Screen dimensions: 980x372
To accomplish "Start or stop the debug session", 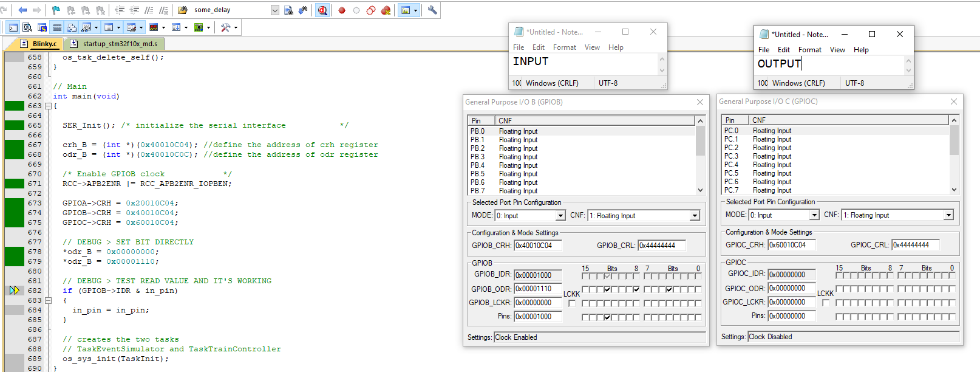I will 322,10.
